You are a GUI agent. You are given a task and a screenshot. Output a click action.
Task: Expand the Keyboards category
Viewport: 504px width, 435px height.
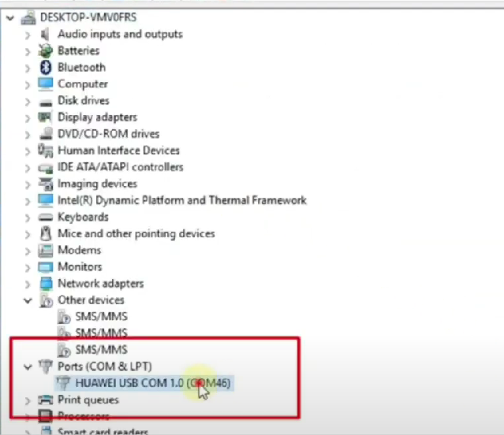28,218
